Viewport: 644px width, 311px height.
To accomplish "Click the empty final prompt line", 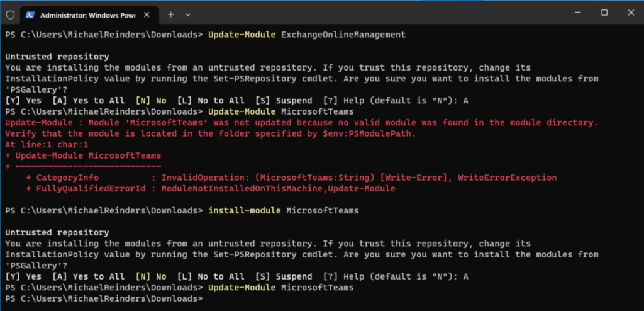I will (104, 298).
